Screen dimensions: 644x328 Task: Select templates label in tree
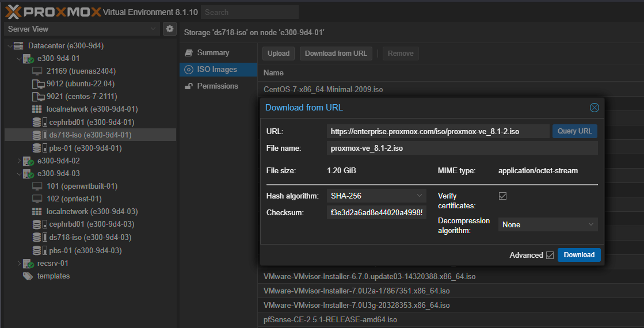click(x=54, y=276)
